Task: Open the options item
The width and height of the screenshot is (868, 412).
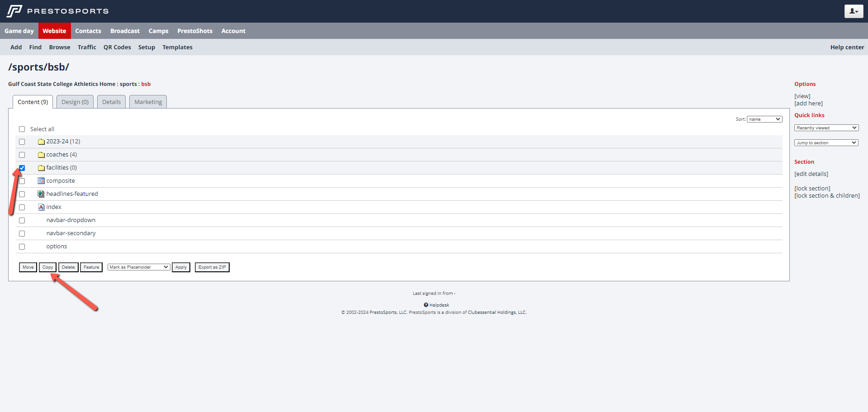Action: pyautogui.click(x=57, y=246)
